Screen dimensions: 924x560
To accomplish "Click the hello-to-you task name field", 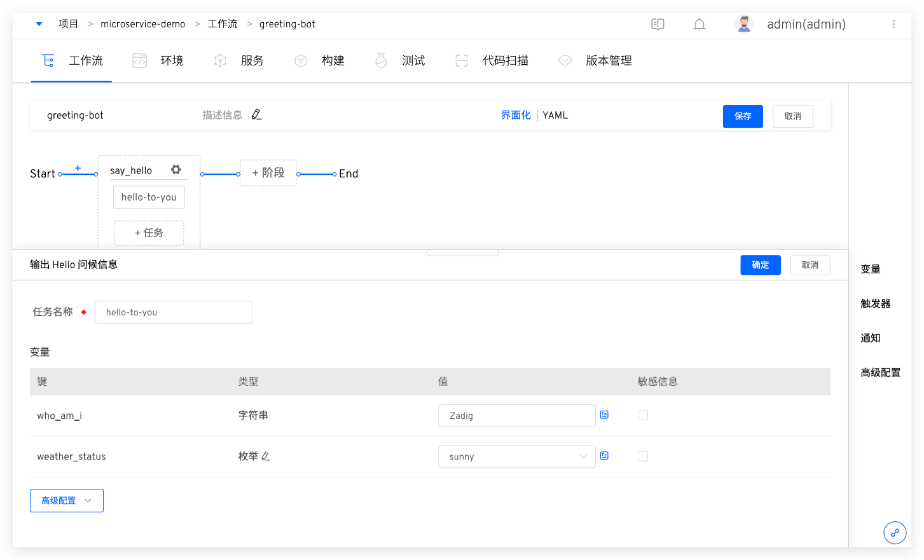I will point(173,312).
